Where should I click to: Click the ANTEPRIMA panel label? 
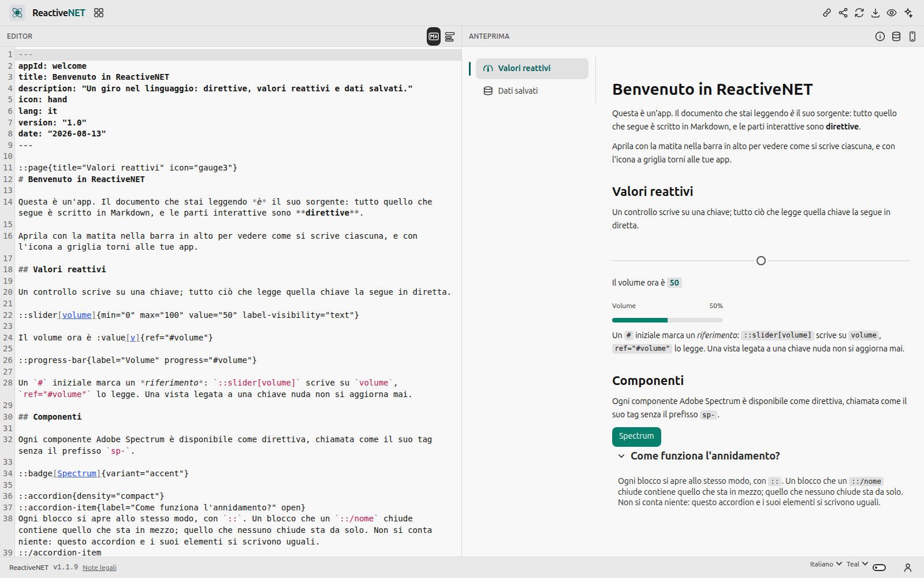click(489, 36)
